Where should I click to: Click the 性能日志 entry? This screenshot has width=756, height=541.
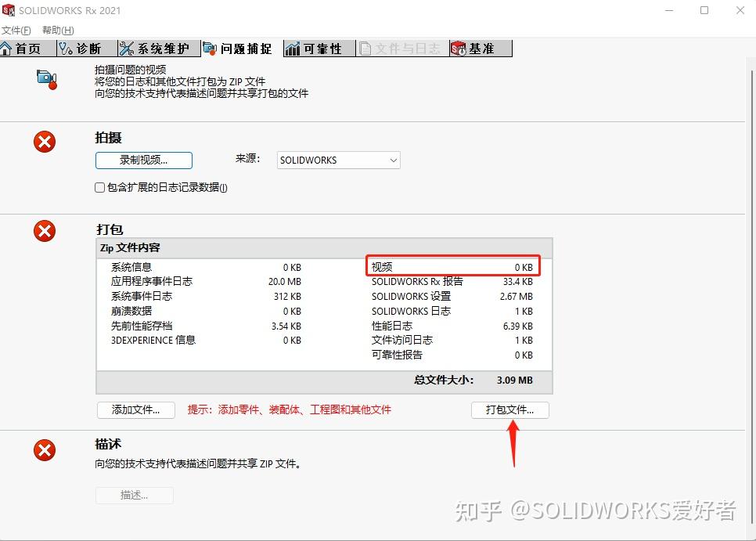[x=392, y=326]
